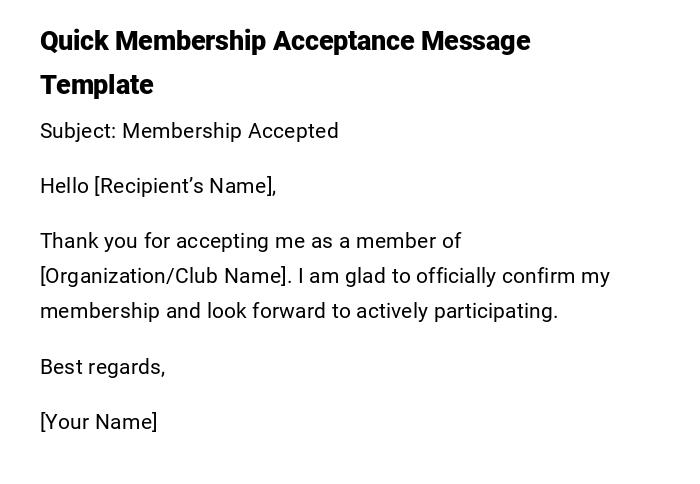Click the "Hello" greeting

click(x=64, y=186)
